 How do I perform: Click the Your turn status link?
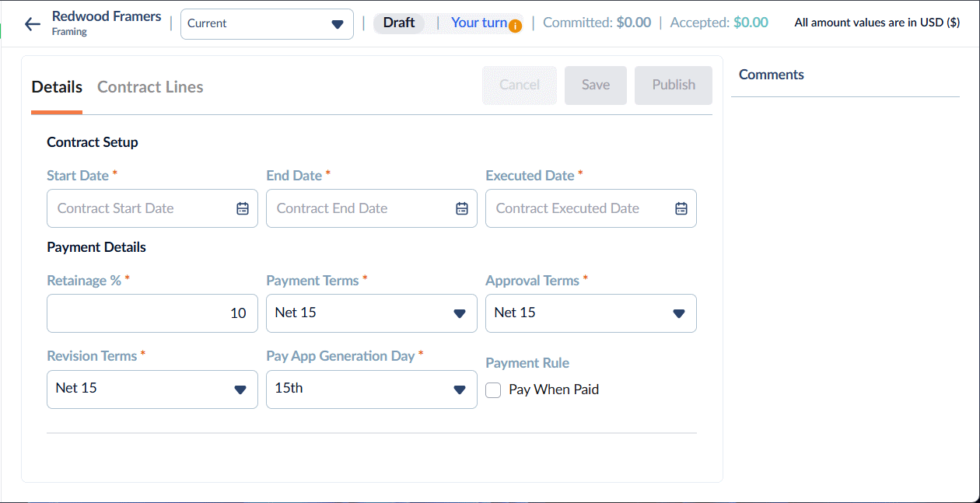pyautogui.click(x=479, y=23)
